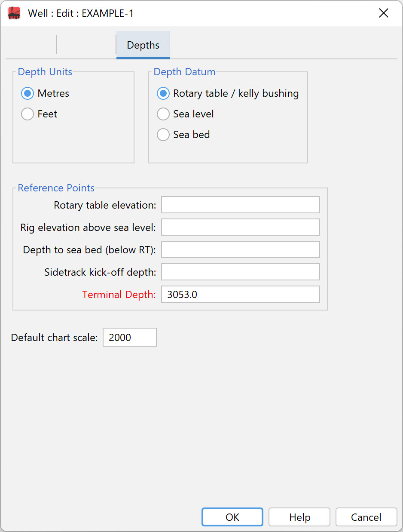Select the Sidetrack kick-off depth field
This screenshot has height=532, width=403.
241,272
